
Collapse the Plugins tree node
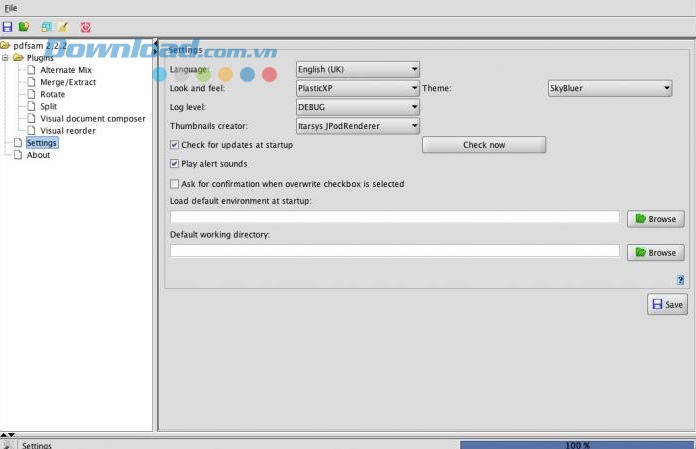6,58
